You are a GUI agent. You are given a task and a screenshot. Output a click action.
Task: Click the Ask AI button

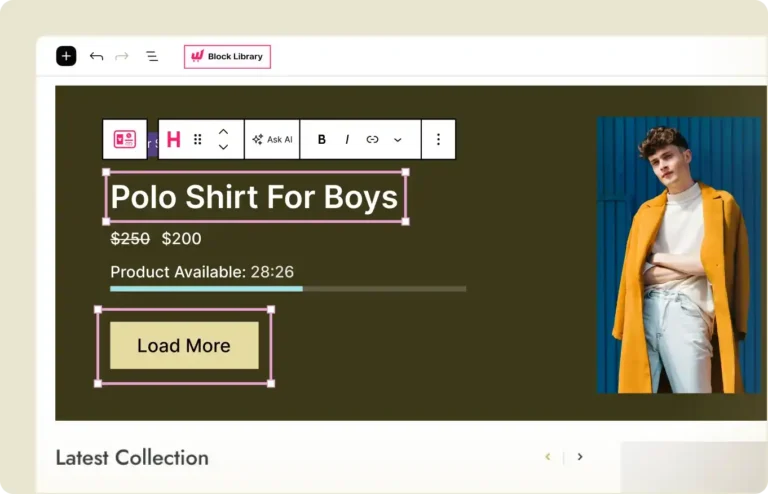[272, 140]
